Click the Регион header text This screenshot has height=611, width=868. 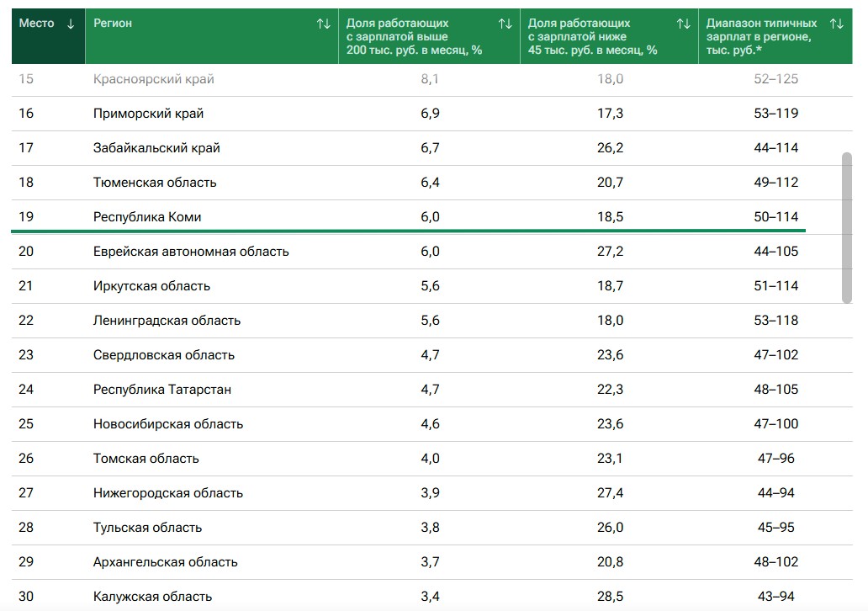113,24
